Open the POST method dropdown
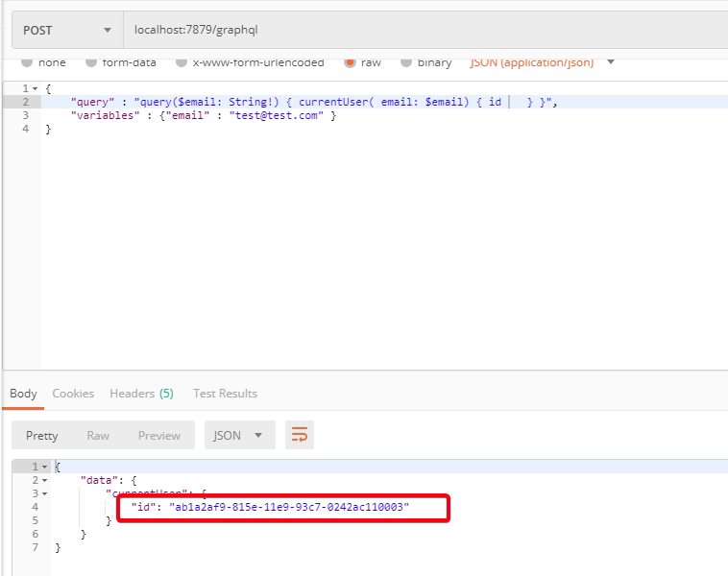Screen dimensions: 728x576 click(x=66, y=30)
